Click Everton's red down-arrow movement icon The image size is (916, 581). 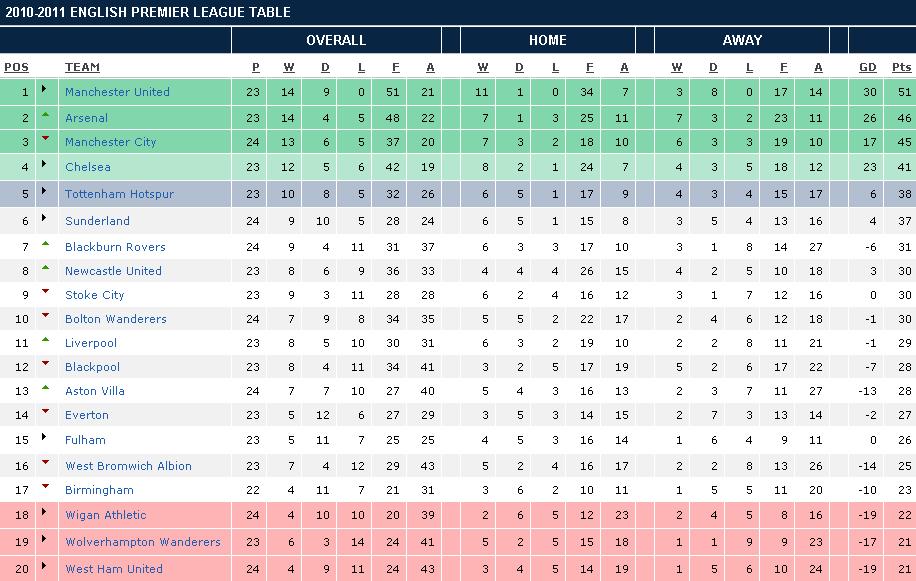coord(46,411)
